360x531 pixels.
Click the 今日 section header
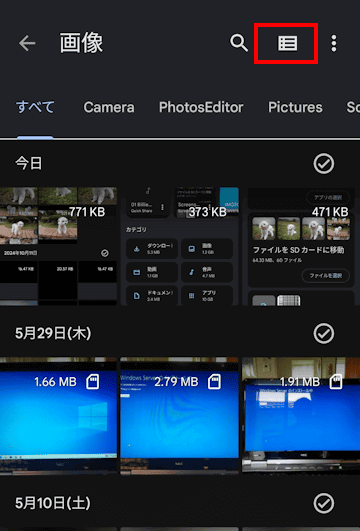pyautogui.click(x=28, y=164)
